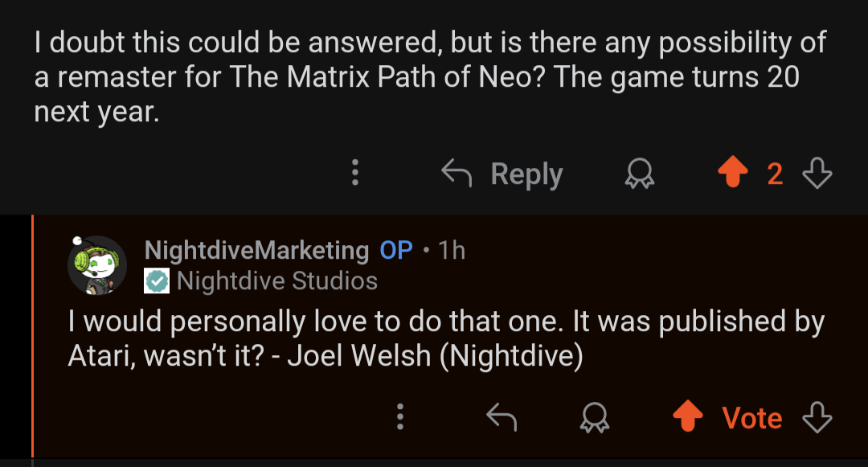Screen dimensions: 868x467
Task: Collapse the reply thread via orange line
Action: click(32, 338)
